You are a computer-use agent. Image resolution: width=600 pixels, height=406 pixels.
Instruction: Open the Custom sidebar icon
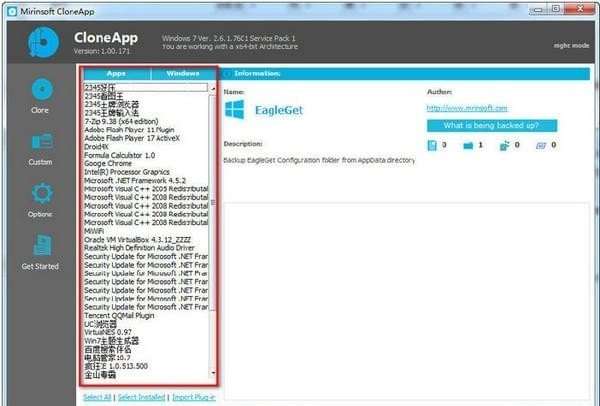(42, 142)
